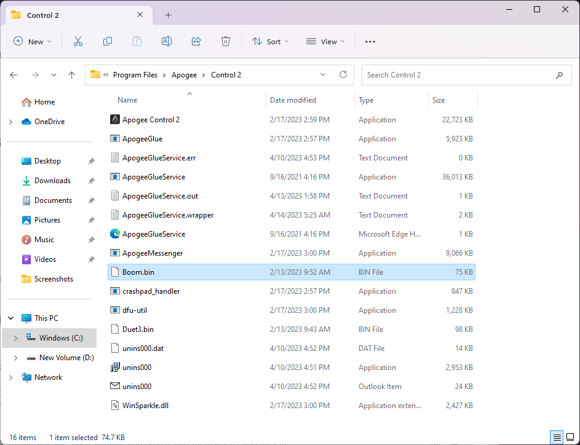
Task: Switch to large thumbnails view icon
Action: click(x=571, y=437)
